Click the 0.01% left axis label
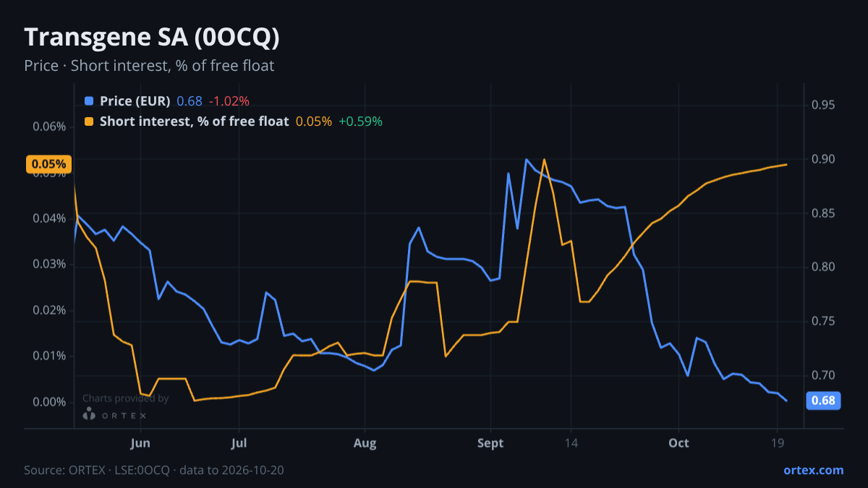The width and height of the screenshot is (868, 488). point(49,356)
